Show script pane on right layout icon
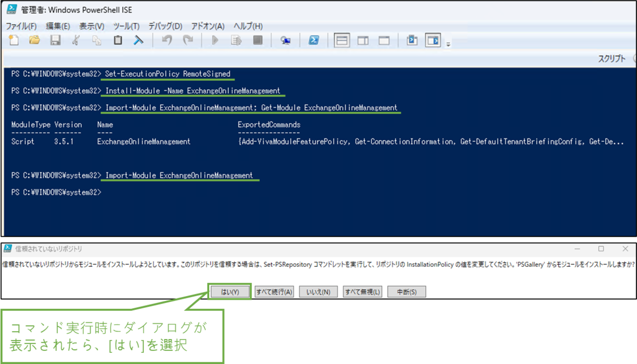The height and width of the screenshot is (364, 637). coord(363,40)
